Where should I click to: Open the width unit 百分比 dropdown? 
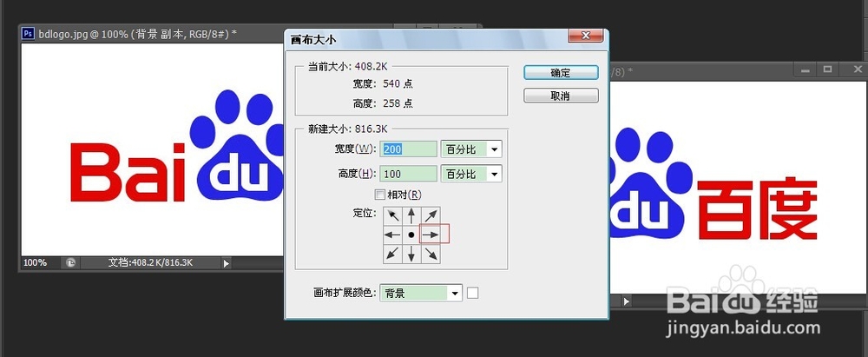pyautogui.click(x=471, y=149)
